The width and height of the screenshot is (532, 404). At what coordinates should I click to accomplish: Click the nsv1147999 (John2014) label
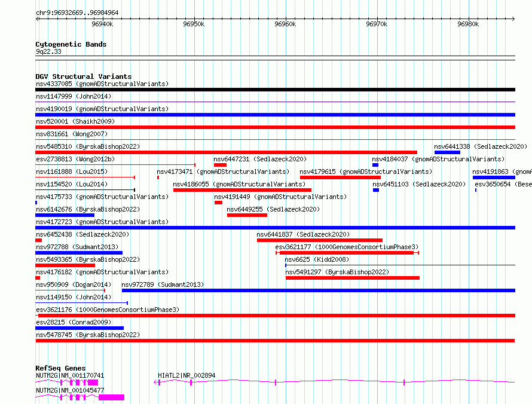click(74, 96)
